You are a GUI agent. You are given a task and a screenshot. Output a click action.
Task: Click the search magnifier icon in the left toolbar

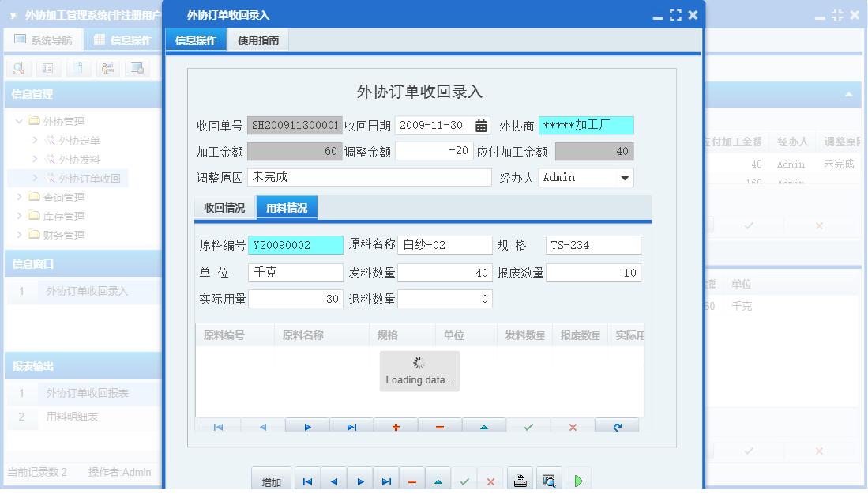[17, 68]
